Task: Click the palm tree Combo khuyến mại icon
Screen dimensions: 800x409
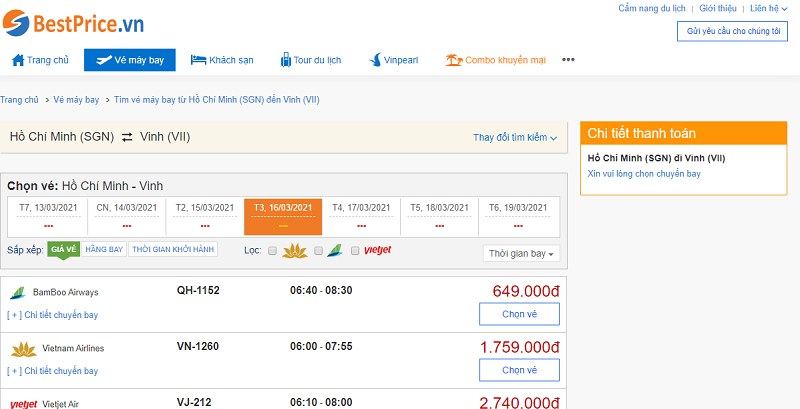Action: (454, 60)
